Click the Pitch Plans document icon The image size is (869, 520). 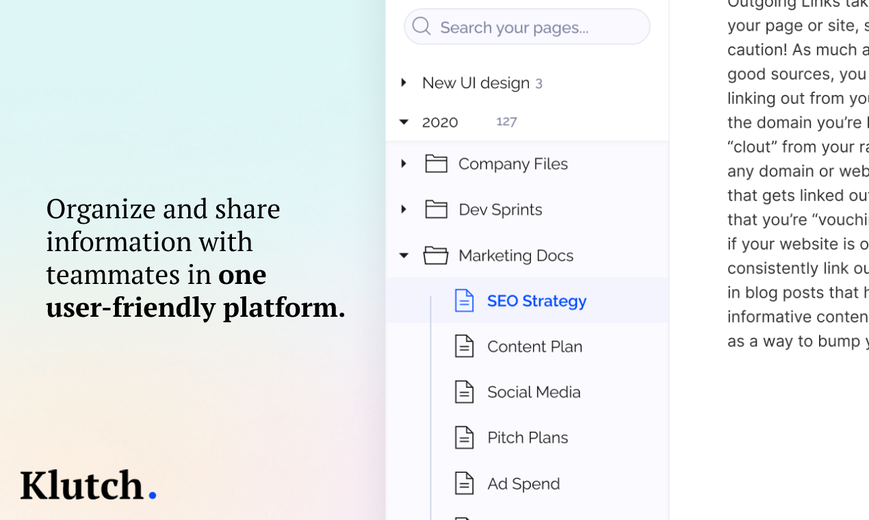point(464,437)
